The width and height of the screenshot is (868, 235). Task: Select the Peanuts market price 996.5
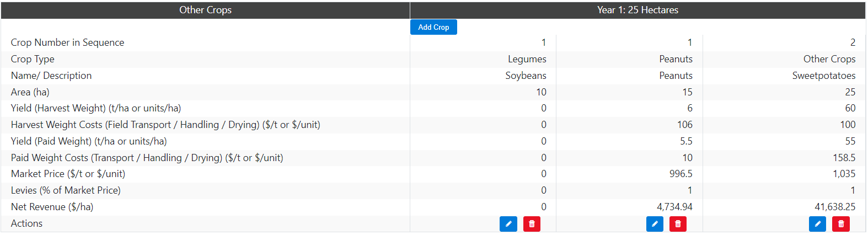681,174
